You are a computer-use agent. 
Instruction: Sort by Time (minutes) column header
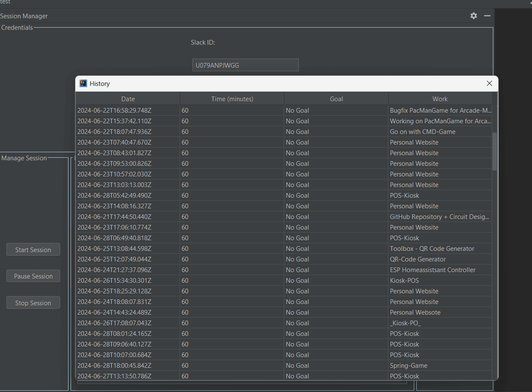232,99
